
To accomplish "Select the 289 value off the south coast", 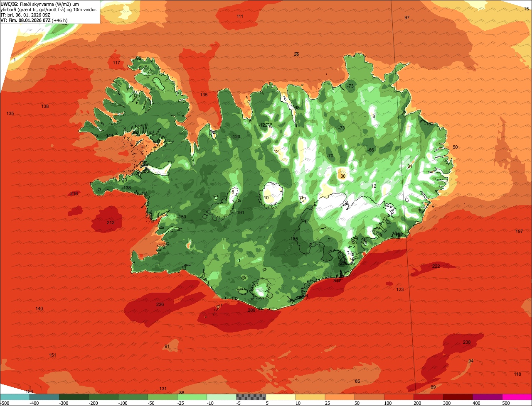I will click(x=251, y=310).
